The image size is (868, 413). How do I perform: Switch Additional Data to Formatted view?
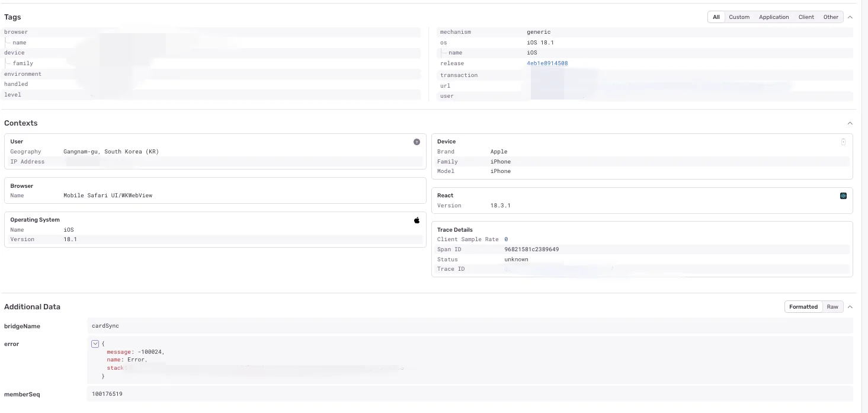(x=803, y=307)
